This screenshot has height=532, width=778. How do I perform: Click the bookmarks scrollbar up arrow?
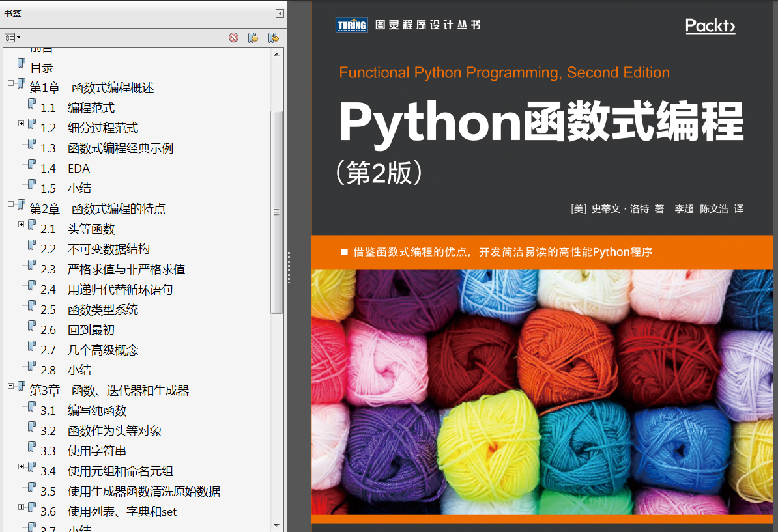[276, 54]
